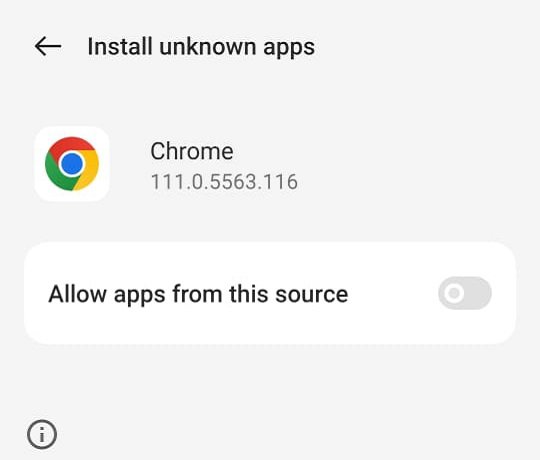The width and height of the screenshot is (540, 460).
Task: Click the toggle's circular knob
Action: pyautogui.click(x=454, y=293)
